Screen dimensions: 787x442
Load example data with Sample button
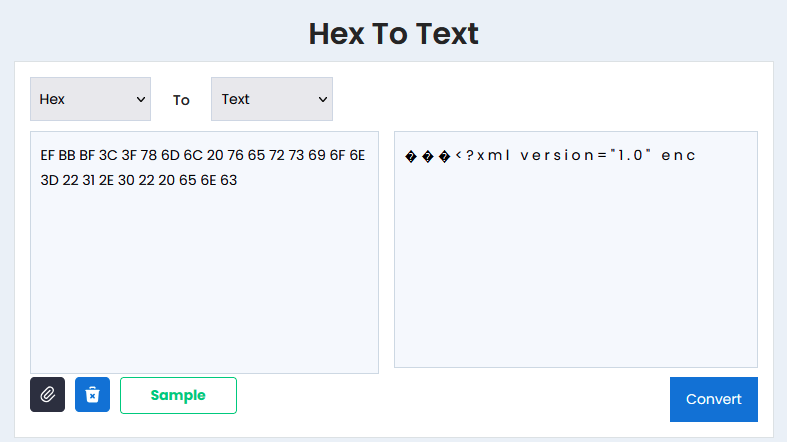click(x=178, y=395)
